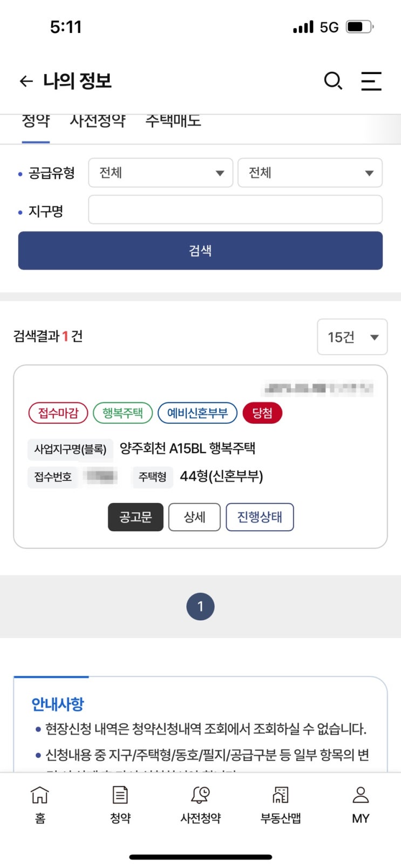401x868 pixels.
Task: Open MY profile icon in bottom bar
Action: click(360, 804)
